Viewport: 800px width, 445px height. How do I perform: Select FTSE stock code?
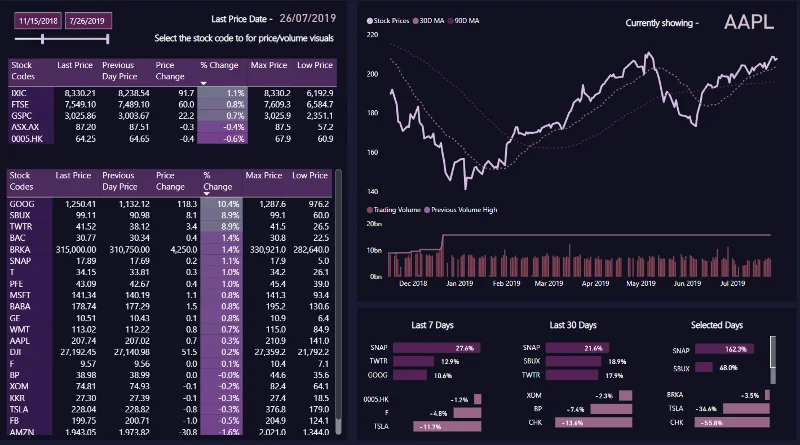click(x=18, y=105)
